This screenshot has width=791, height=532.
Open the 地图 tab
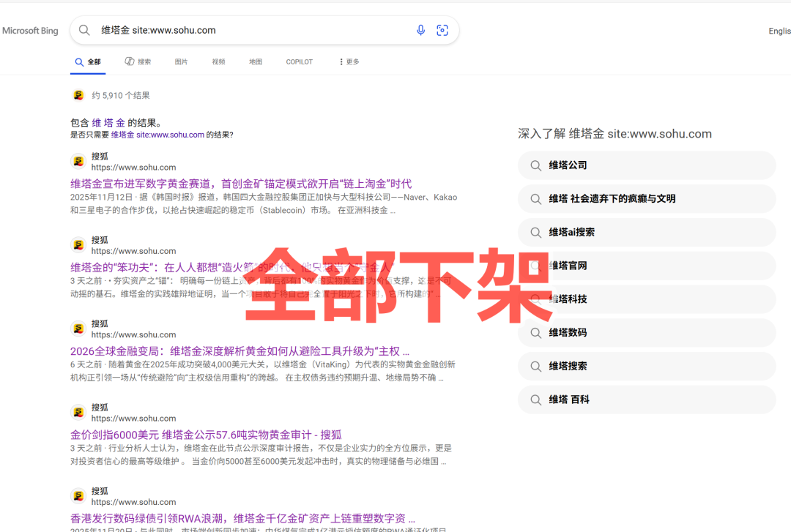[255, 61]
